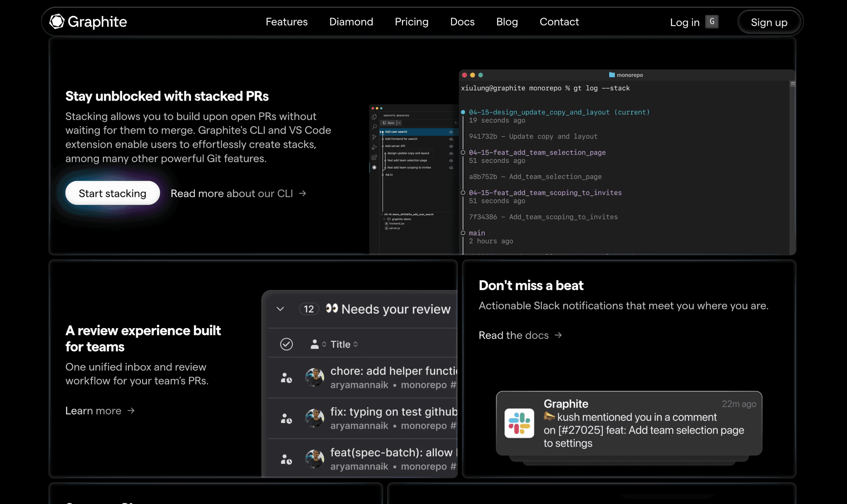847x504 pixels.
Task: Click the Sign up button
Action: tap(769, 22)
